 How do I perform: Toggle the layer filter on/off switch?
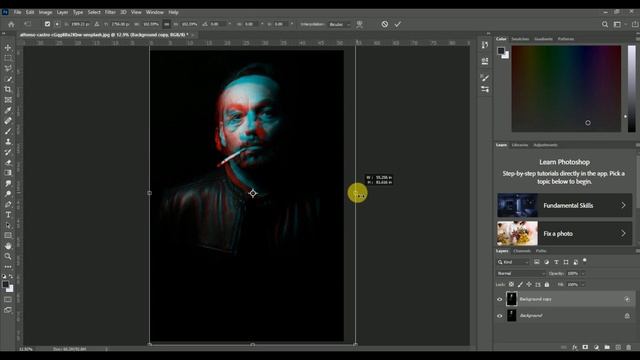(x=584, y=260)
